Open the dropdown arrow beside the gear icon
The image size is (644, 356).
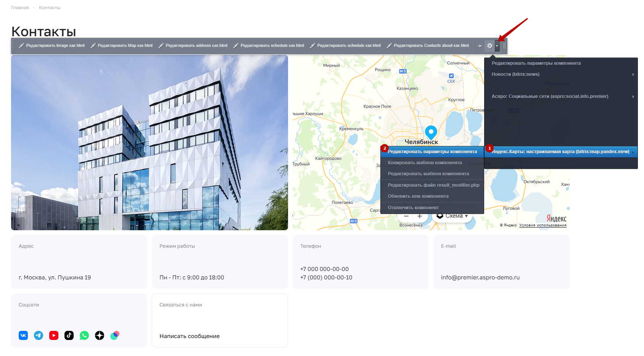point(497,46)
